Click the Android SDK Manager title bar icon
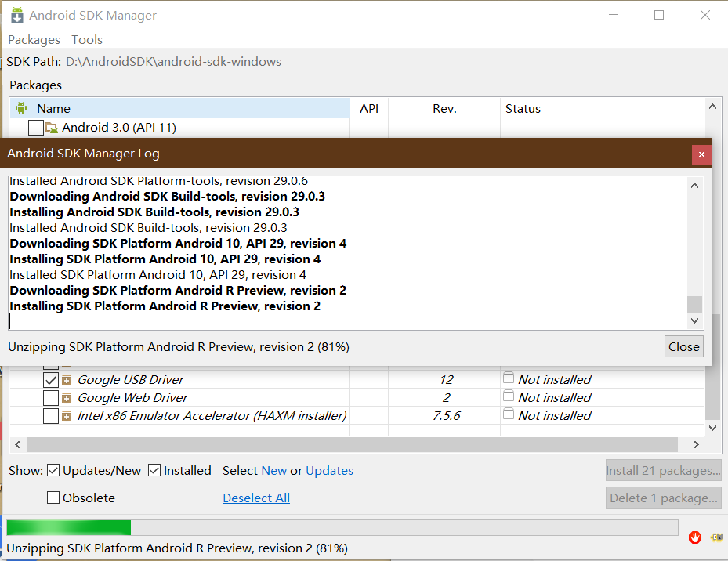Screen dimensions: 728x561 point(16,16)
